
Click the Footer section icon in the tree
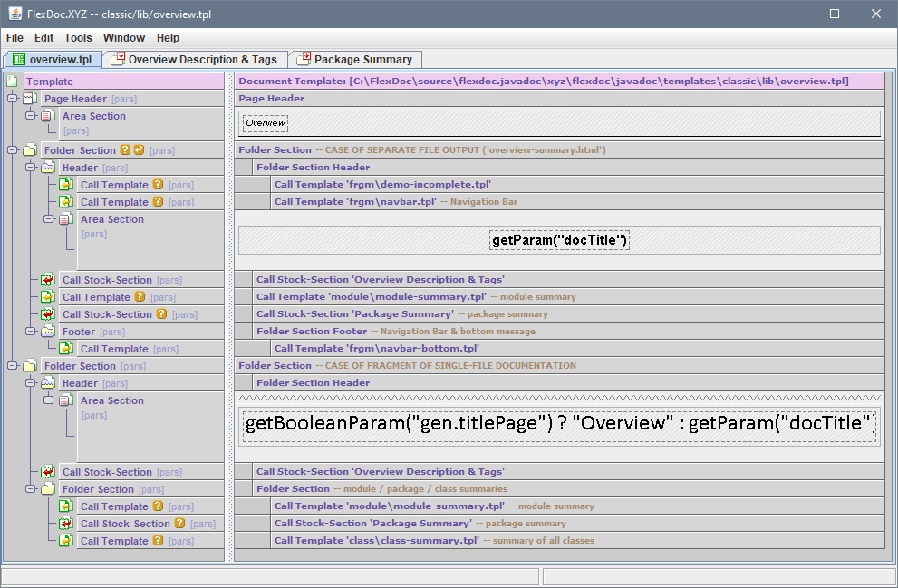pyautogui.click(x=48, y=332)
